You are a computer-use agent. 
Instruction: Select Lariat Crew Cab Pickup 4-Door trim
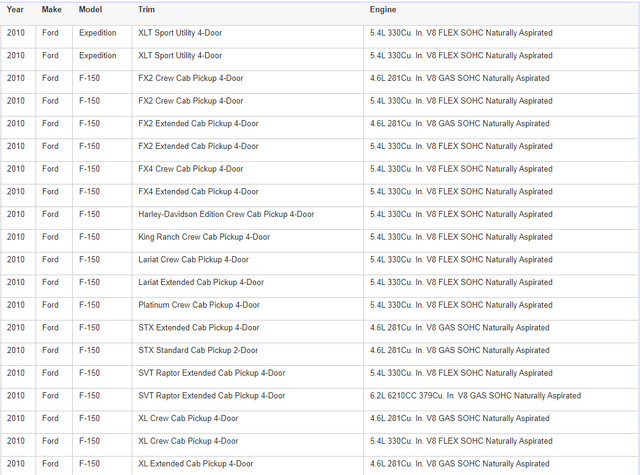point(193,260)
